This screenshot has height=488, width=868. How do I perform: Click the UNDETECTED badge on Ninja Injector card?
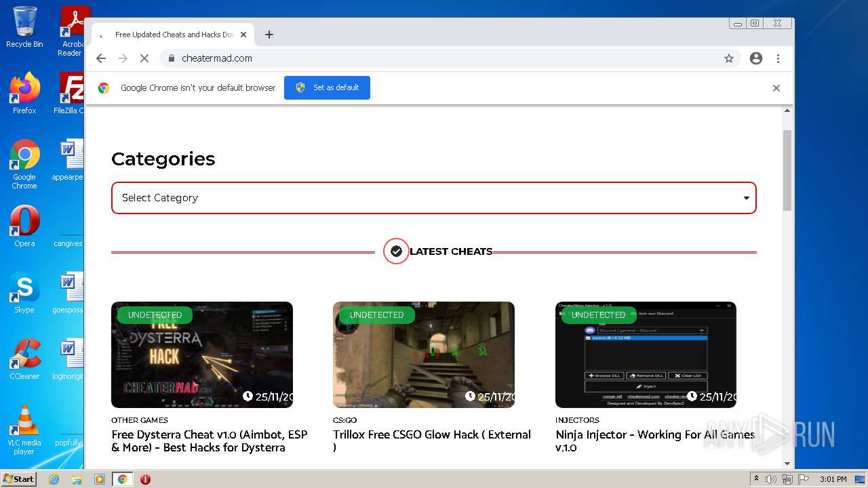(598, 315)
